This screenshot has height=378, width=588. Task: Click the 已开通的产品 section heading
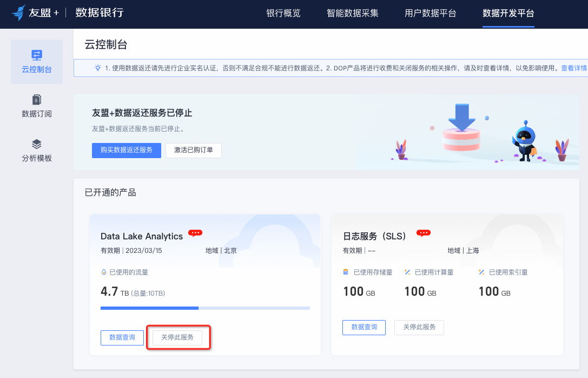coord(110,193)
